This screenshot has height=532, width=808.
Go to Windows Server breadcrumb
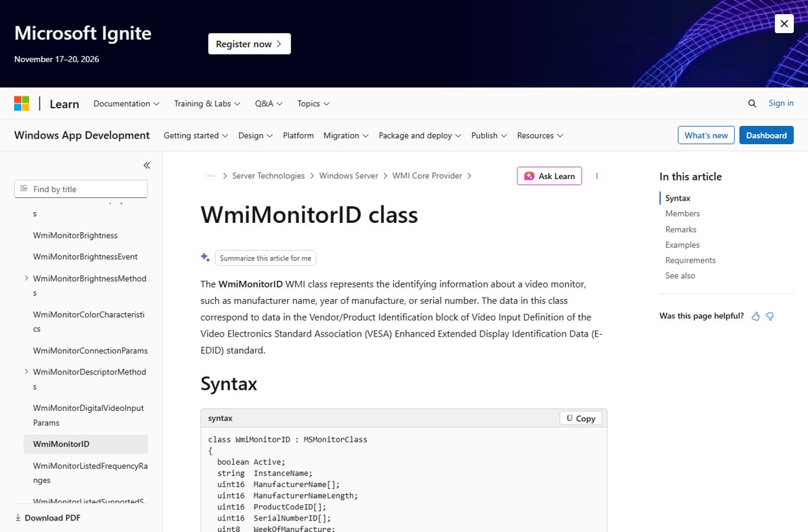pyautogui.click(x=349, y=176)
